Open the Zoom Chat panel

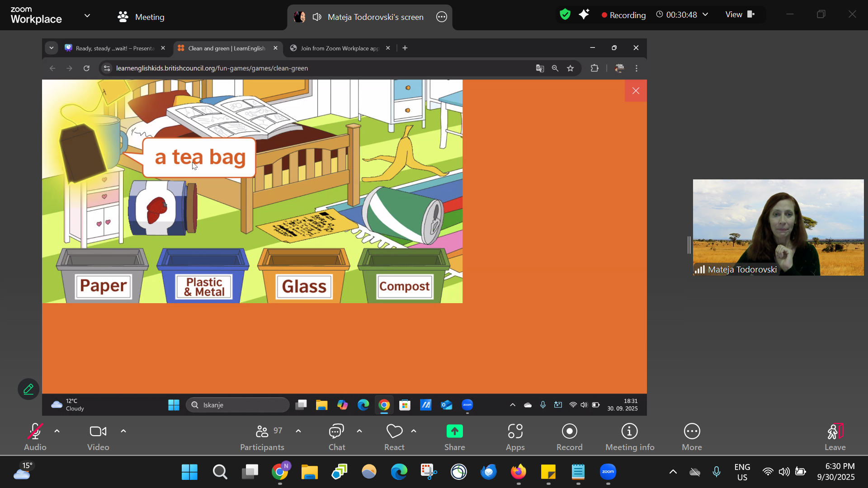tap(336, 436)
